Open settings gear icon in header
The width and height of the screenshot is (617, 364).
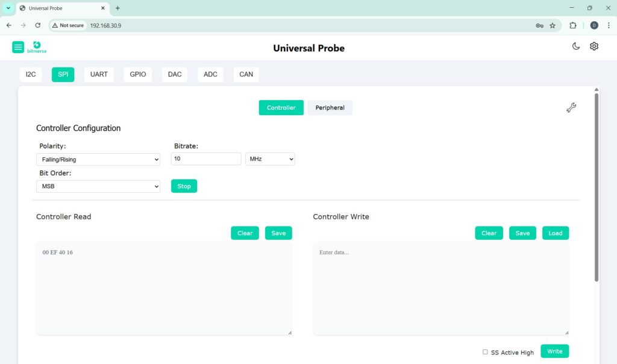coord(594,46)
